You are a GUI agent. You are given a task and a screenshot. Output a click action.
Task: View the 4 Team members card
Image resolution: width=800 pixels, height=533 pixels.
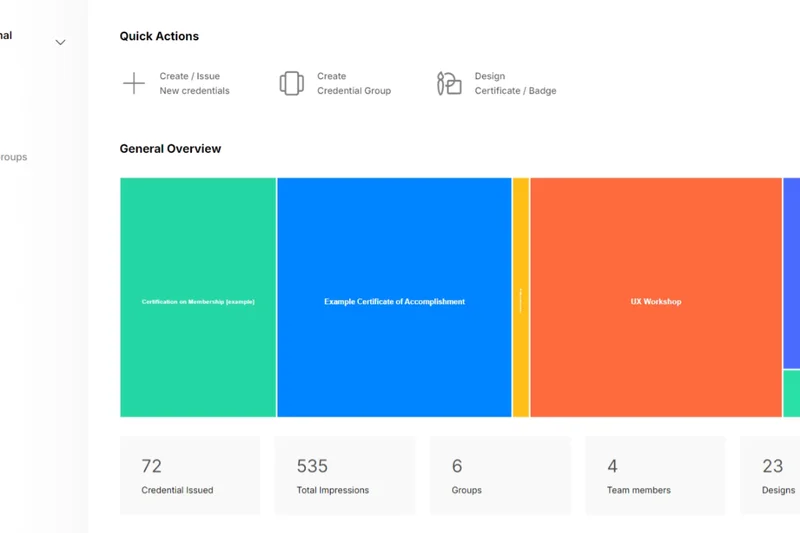(655, 475)
